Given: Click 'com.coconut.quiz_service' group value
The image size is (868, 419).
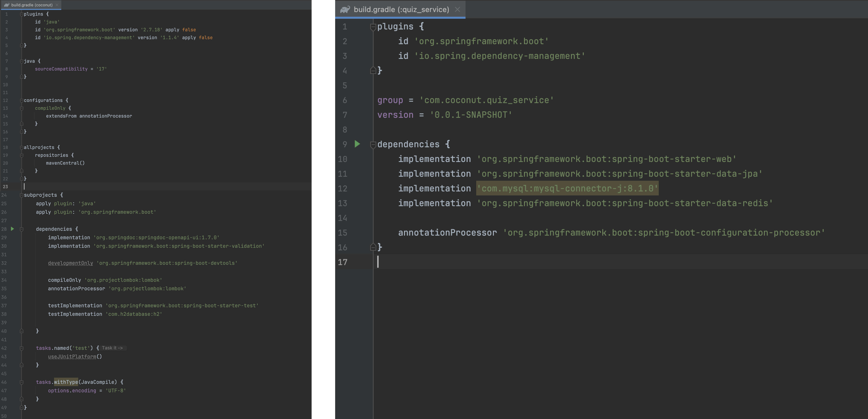Looking at the screenshot, I should pos(487,100).
